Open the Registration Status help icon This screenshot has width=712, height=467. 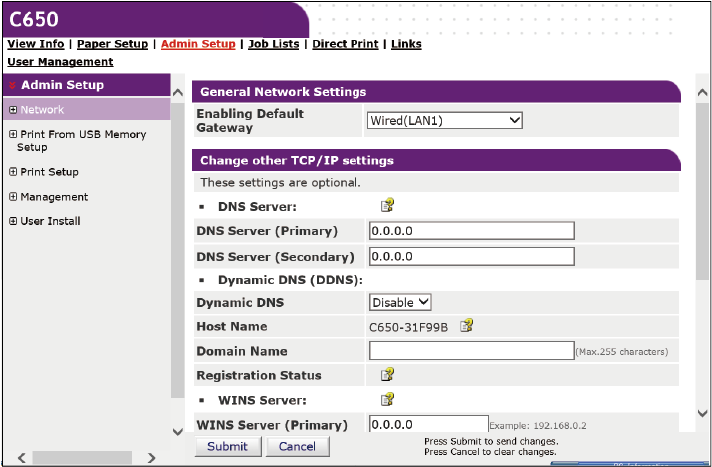tap(387, 375)
